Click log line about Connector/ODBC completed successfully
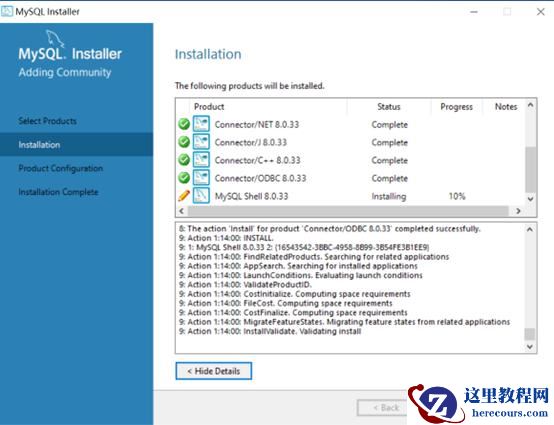The image size is (554, 425). (x=330, y=229)
